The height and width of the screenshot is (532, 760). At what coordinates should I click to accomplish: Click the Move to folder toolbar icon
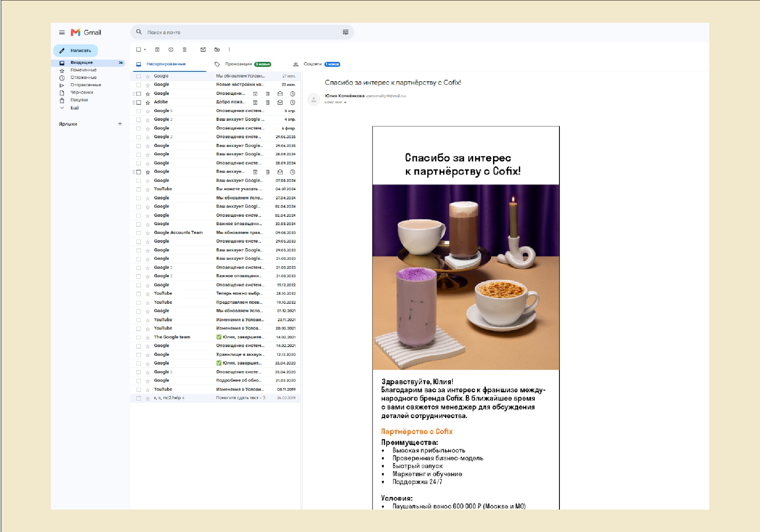217,49
